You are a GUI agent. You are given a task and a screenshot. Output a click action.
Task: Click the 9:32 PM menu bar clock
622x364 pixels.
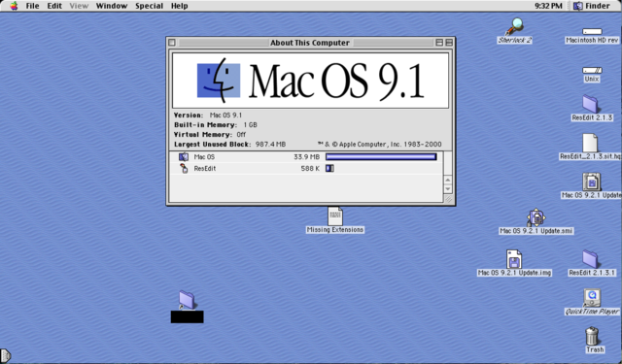point(548,6)
